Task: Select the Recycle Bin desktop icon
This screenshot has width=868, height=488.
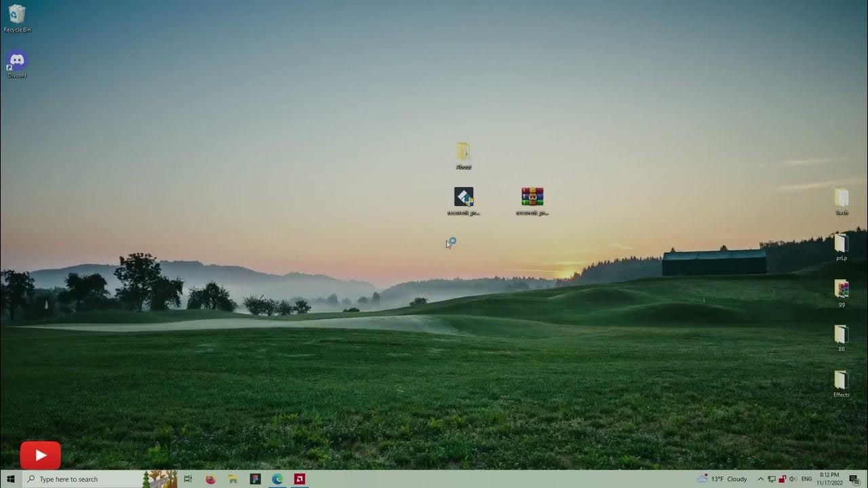Action: (x=17, y=18)
